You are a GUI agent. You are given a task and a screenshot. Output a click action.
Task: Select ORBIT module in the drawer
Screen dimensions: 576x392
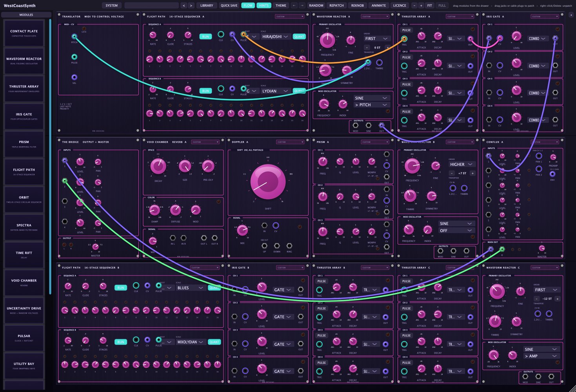pos(24,200)
